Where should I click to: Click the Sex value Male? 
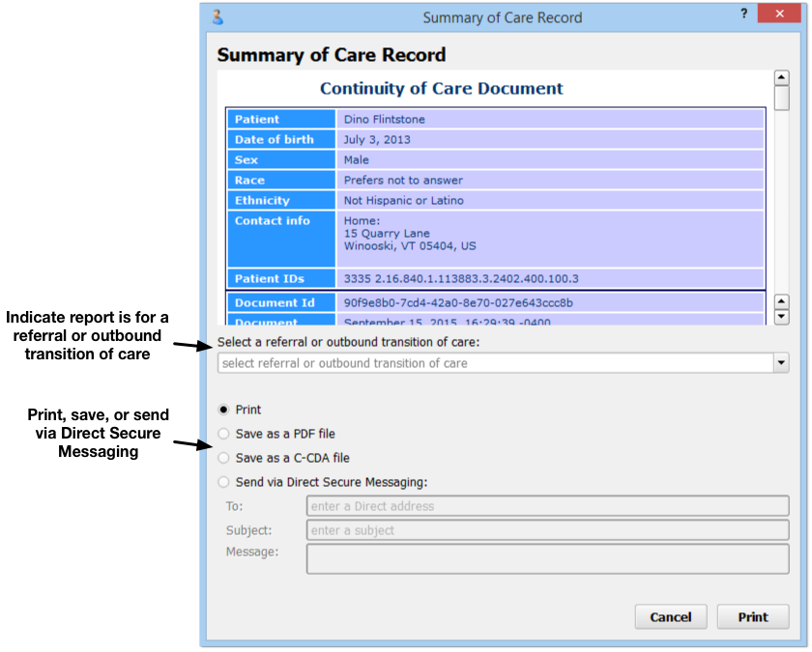pos(357,160)
